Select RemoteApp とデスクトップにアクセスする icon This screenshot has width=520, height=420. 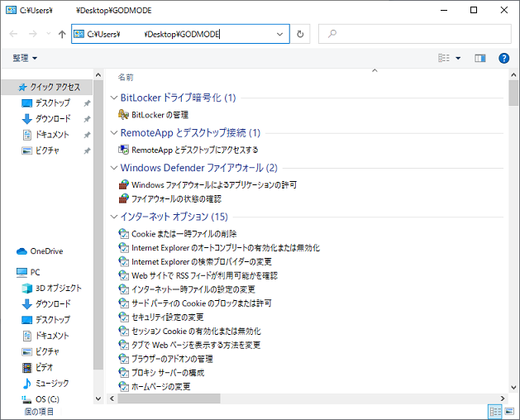tap(123, 150)
